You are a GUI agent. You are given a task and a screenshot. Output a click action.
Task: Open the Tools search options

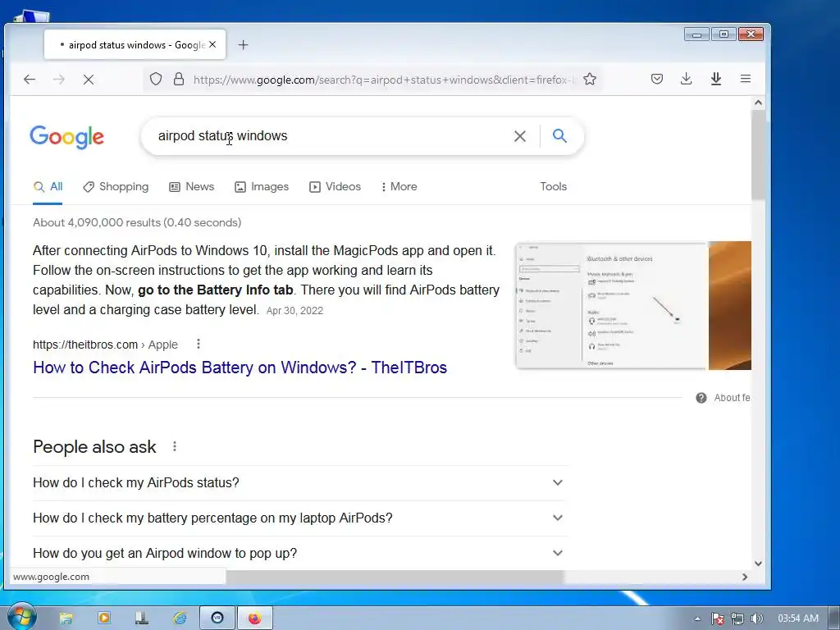(554, 186)
